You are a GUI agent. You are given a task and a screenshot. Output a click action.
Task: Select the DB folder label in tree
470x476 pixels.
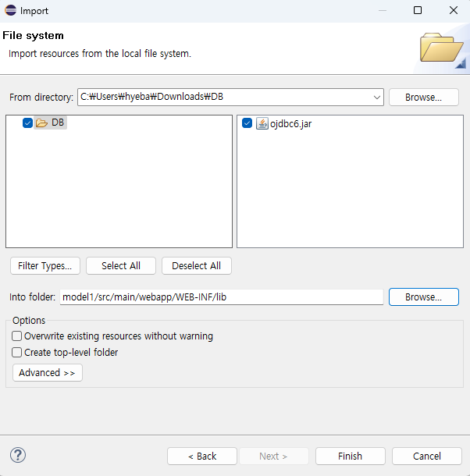pos(58,123)
